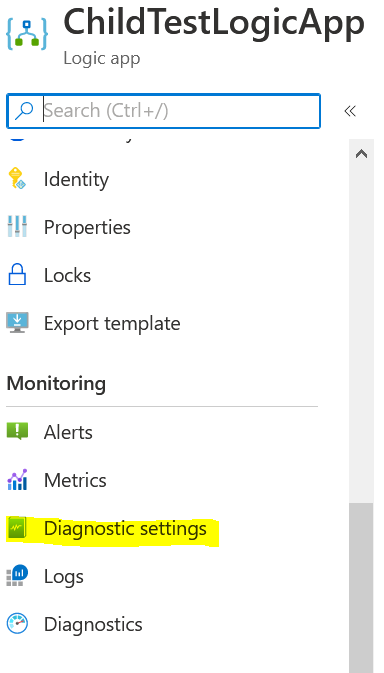
Task: Select the Export template entry
Action: pyautogui.click(x=112, y=323)
